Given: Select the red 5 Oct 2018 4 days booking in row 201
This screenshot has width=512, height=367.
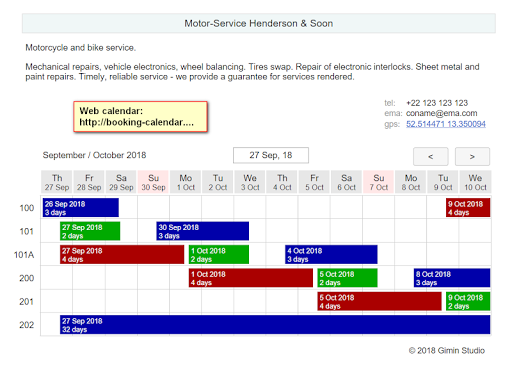Looking at the screenshot, I should tap(379, 301).
